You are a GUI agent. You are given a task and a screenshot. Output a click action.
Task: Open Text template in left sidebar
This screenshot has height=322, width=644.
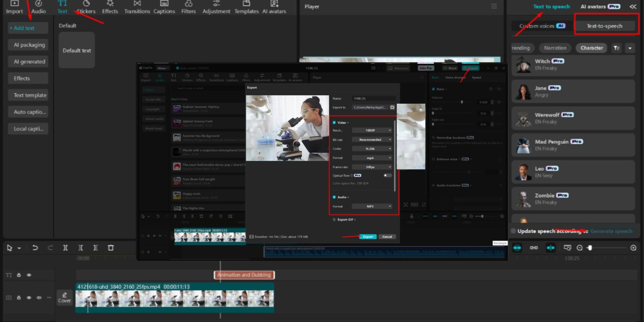click(x=28, y=95)
